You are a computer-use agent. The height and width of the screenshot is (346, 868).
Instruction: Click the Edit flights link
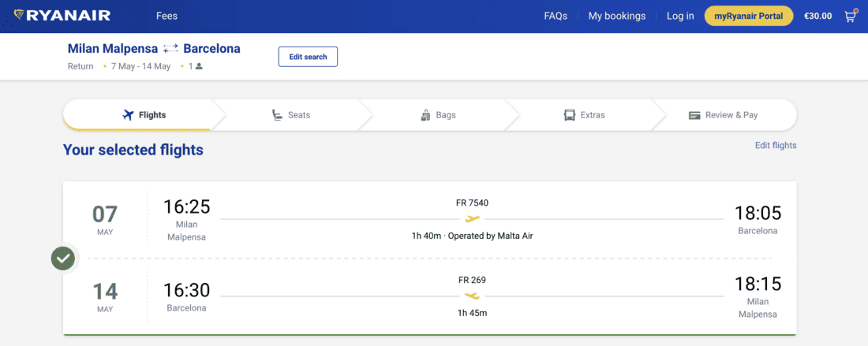776,146
